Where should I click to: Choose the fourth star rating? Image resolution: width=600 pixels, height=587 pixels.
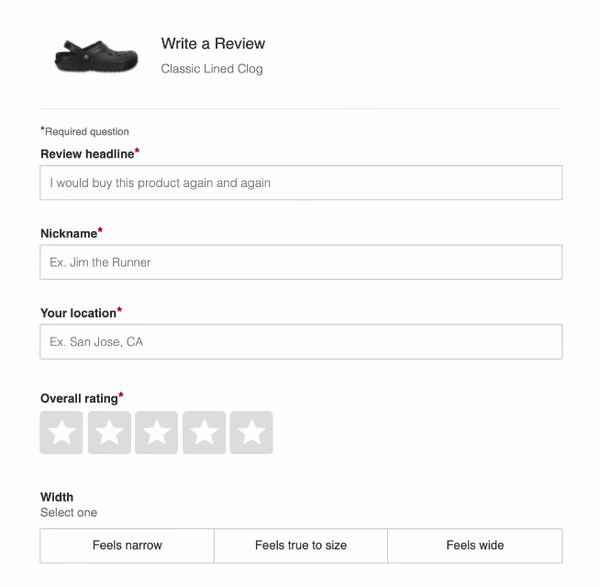(204, 433)
